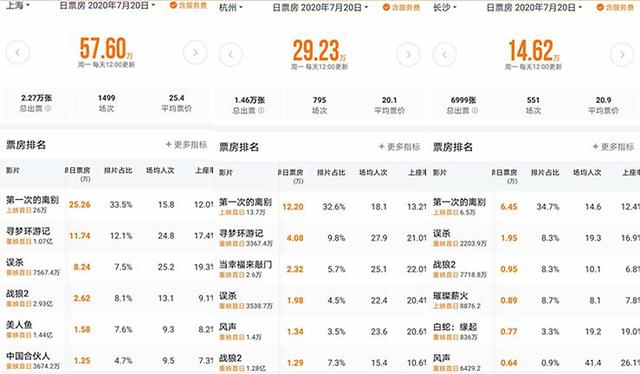Click 551 screenings value in Changsha panel
Image resolution: width=640 pixels, height=374 pixels.
533,100
